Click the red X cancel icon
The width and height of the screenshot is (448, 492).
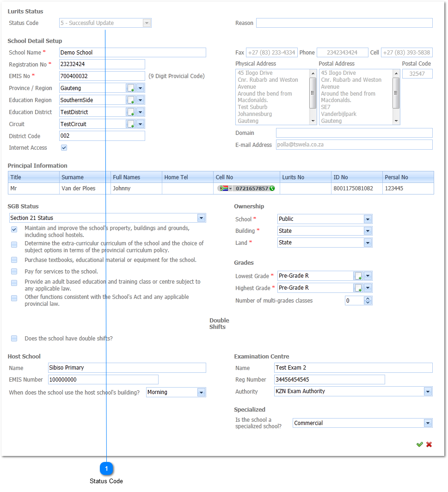pos(429,444)
